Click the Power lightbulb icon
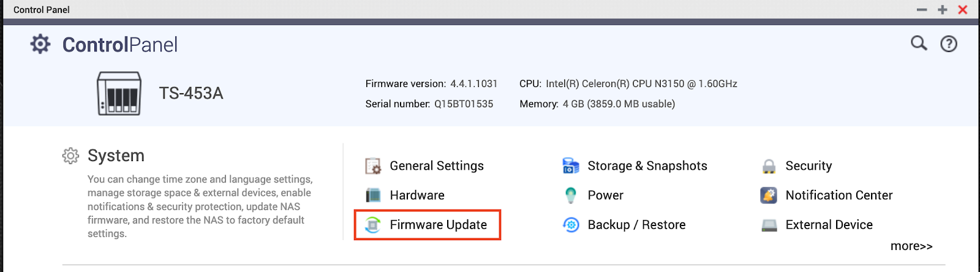The image size is (980, 272). click(x=571, y=195)
